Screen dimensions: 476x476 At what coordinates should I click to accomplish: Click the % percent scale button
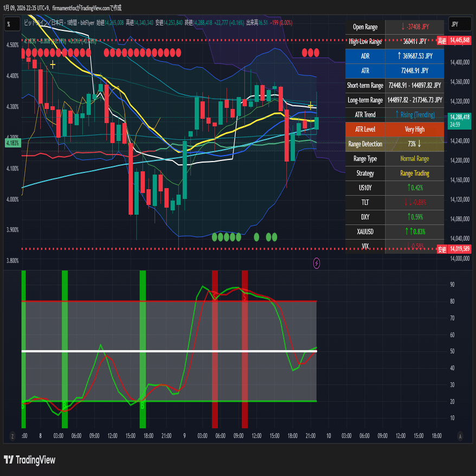[12, 24]
